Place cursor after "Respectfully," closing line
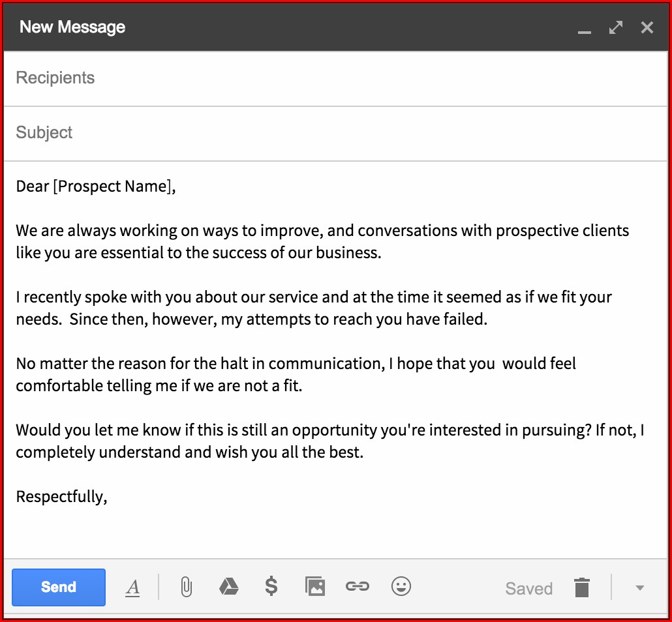672x622 pixels. (108, 497)
